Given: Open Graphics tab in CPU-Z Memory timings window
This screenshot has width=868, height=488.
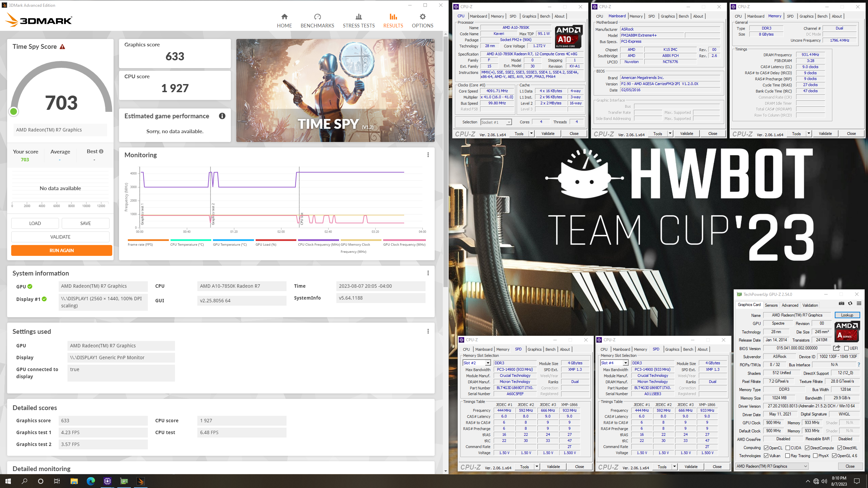Looking at the screenshot, I should [806, 16].
